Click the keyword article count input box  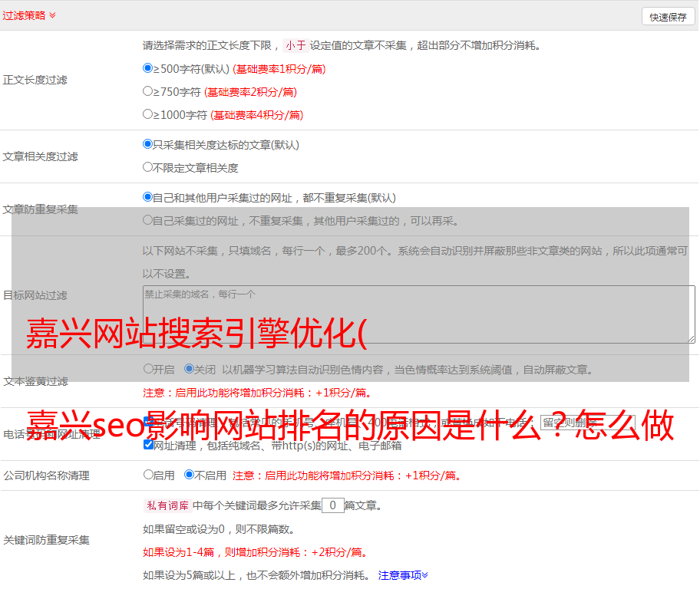332,505
